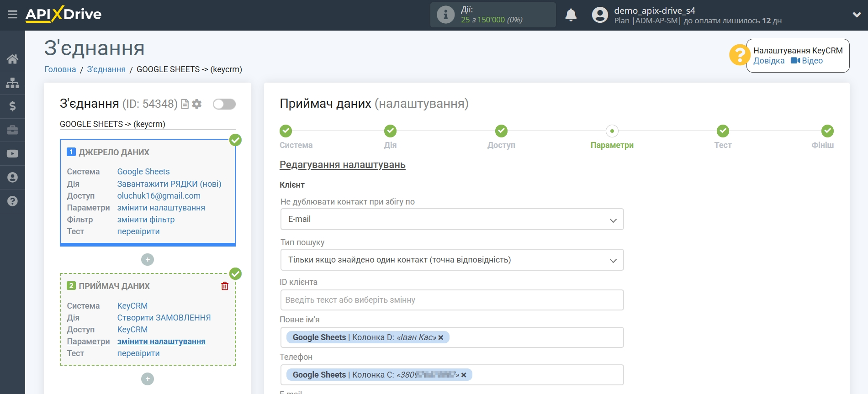
Task: Add a step between source and receiver
Action: tap(148, 259)
